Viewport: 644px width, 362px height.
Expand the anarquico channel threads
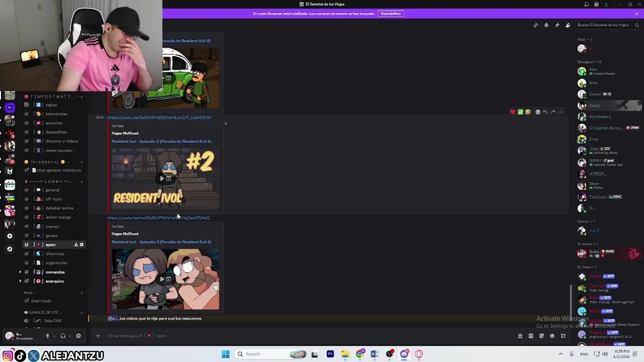20,281
